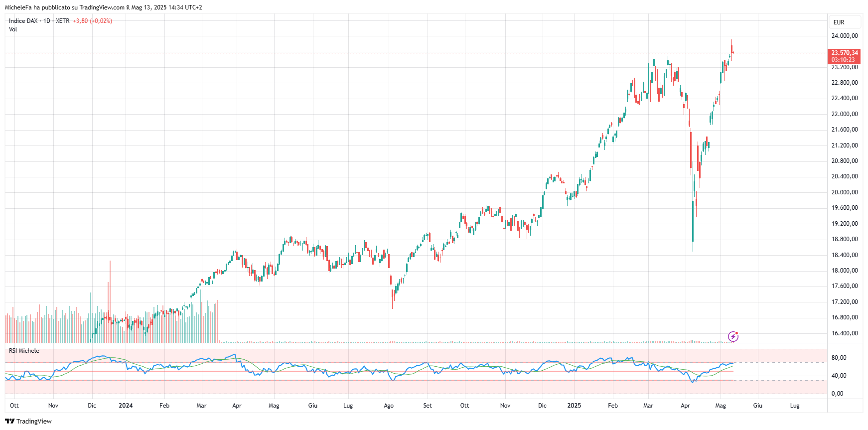This screenshot has width=868, height=430.
Task: Click the 80,00 level on RSI scale
Action: pos(839,358)
